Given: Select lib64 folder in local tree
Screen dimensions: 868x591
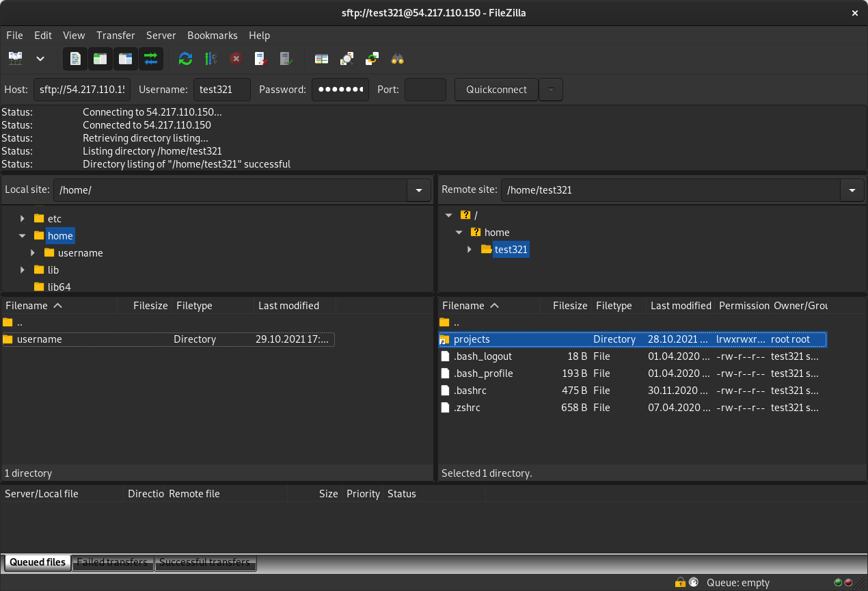Looking at the screenshot, I should pos(59,287).
